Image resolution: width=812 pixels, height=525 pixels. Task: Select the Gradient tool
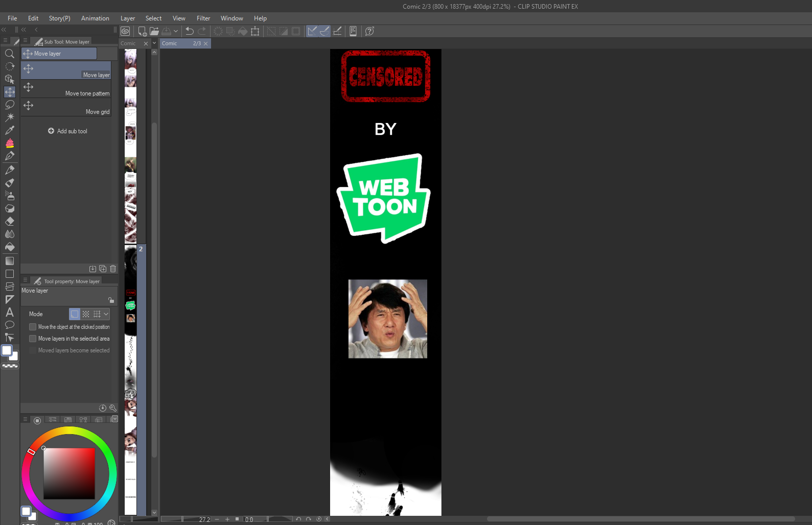coord(9,261)
